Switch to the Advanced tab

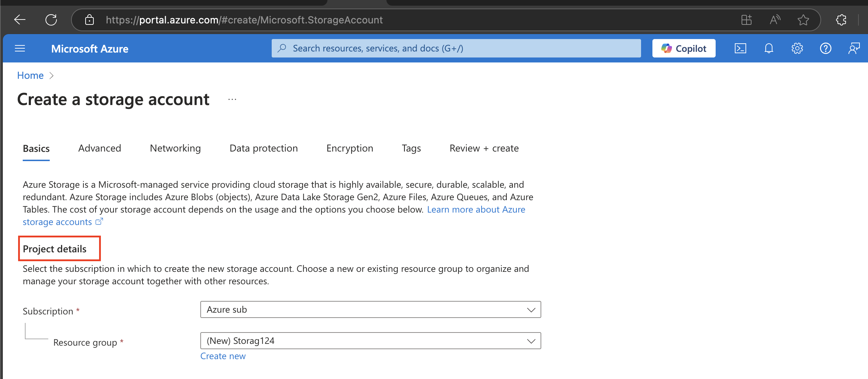(x=100, y=148)
